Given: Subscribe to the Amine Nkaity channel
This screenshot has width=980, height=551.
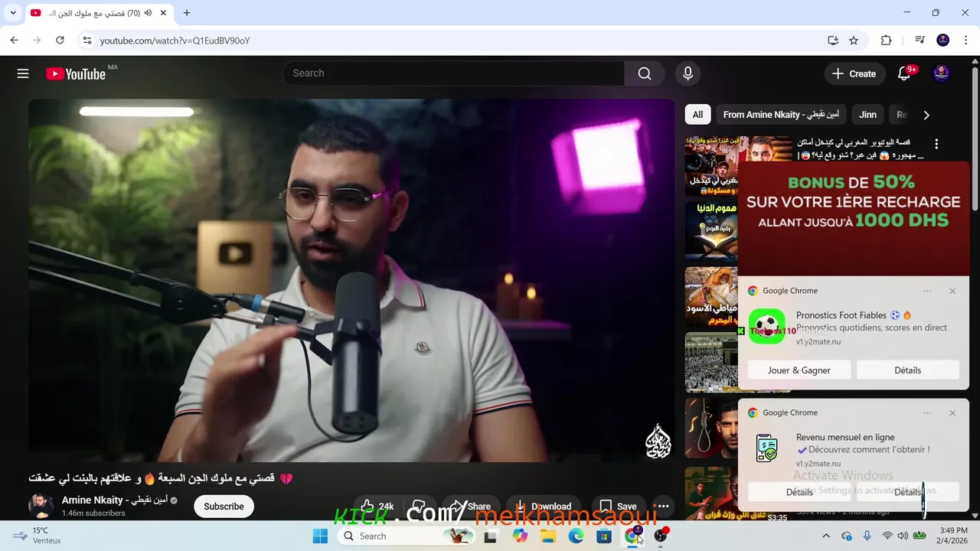Looking at the screenshot, I should point(224,507).
